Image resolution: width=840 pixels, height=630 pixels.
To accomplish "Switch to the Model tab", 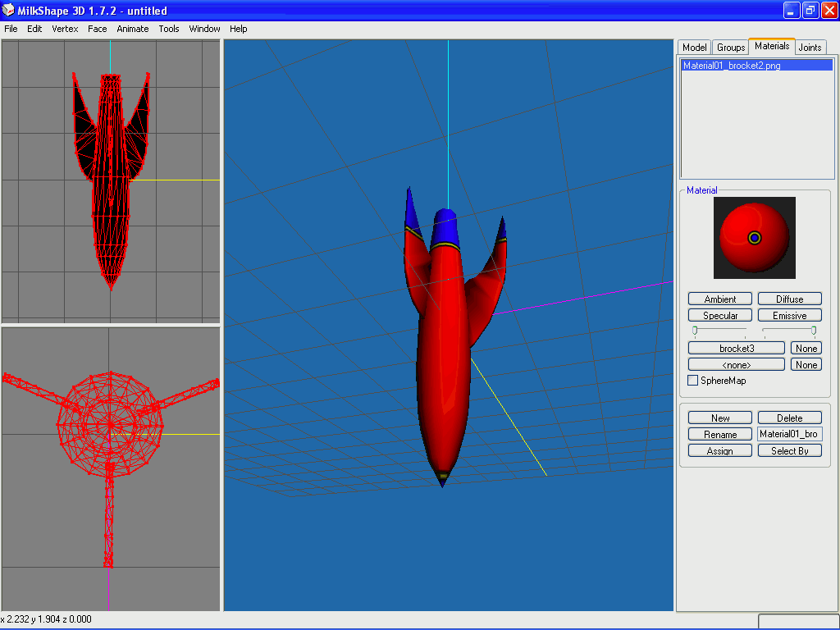I will (694, 48).
